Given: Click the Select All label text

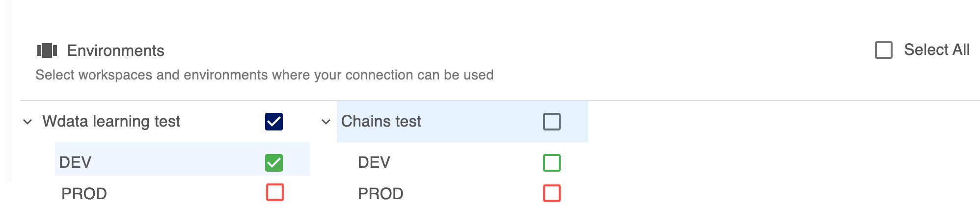Looking at the screenshot, I should pos(936,50).
